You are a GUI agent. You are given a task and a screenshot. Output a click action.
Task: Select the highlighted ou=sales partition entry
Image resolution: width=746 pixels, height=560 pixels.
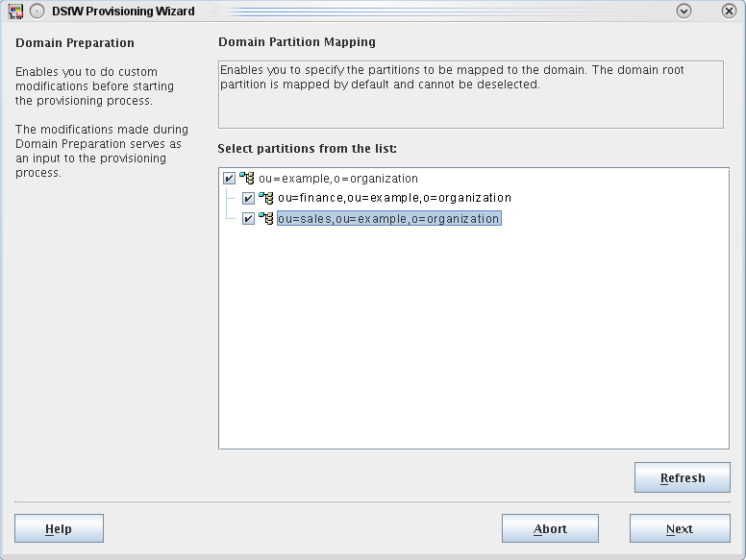tap(388, 219)
